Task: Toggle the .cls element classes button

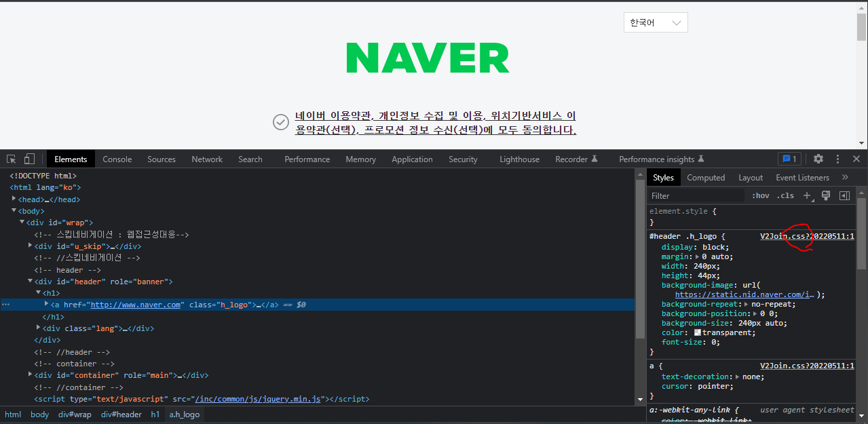Action: pos(785,195)
